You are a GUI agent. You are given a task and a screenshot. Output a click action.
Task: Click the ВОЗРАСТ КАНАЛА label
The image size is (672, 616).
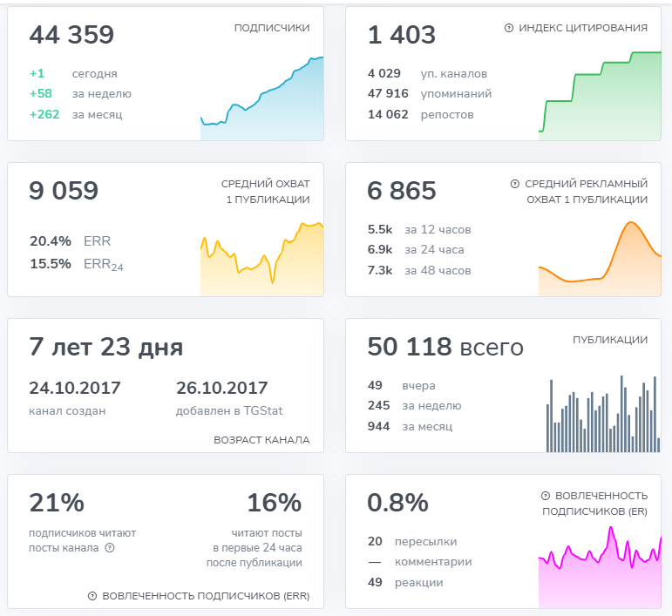[x=261, y=440]
